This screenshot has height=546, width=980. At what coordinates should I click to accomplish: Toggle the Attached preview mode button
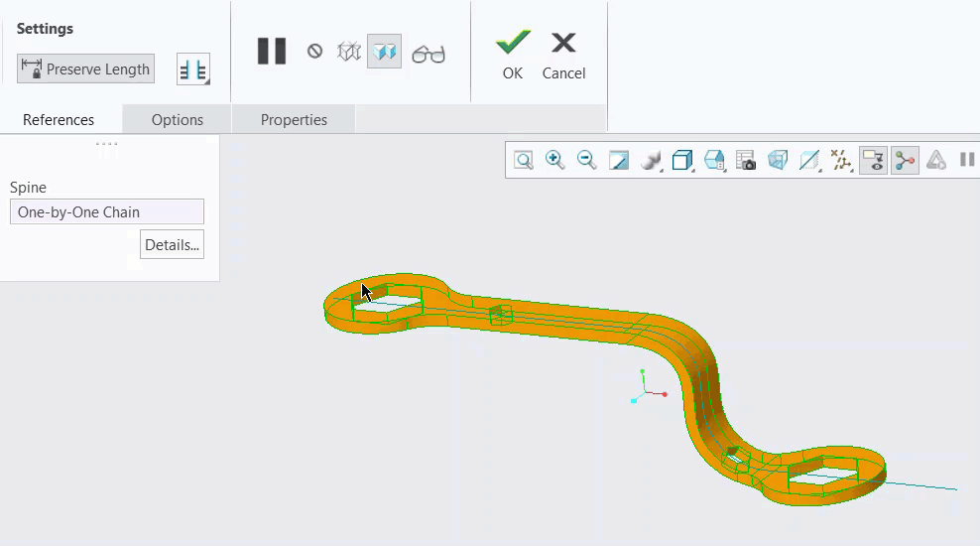point(384,52)
